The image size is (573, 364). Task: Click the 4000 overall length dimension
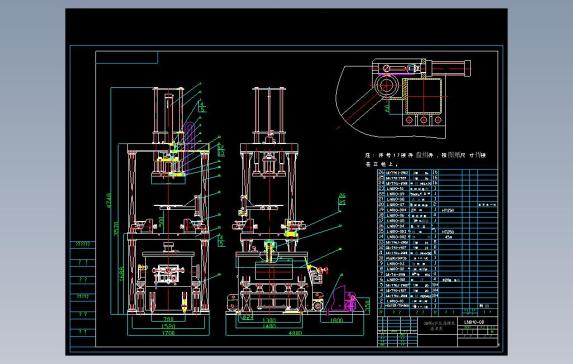[295, 333]
